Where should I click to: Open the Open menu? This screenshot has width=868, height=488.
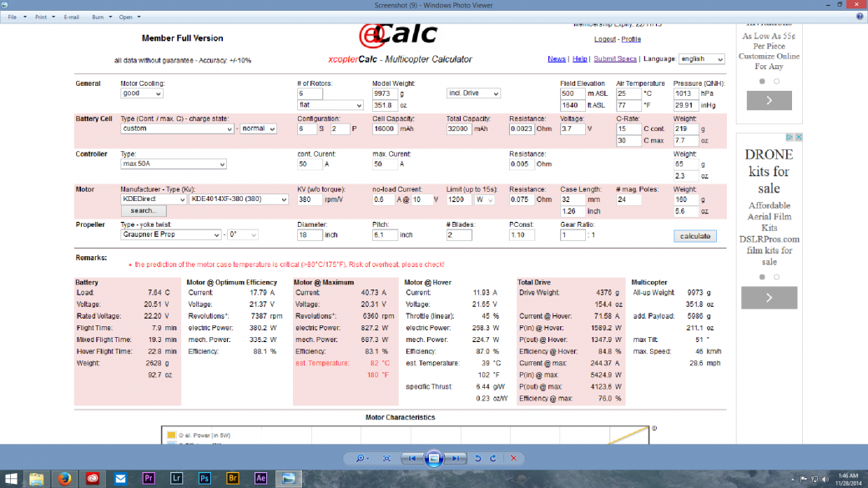click(x=130, y=18)
